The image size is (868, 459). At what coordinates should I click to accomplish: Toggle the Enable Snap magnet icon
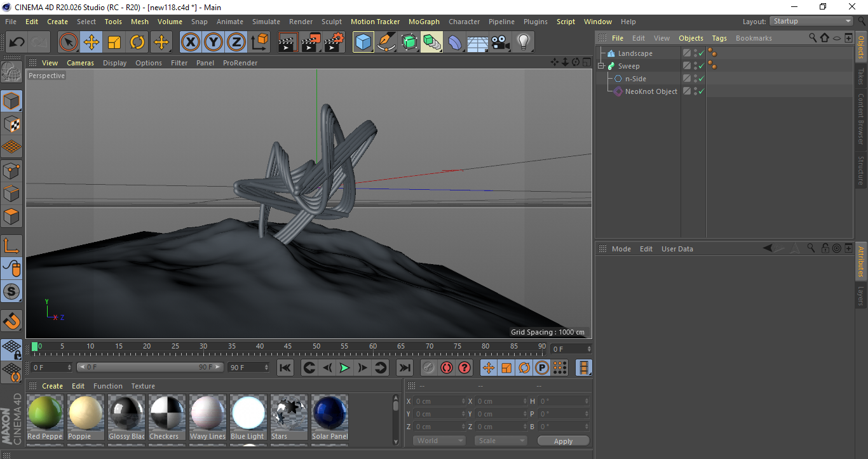coord(11,321)
